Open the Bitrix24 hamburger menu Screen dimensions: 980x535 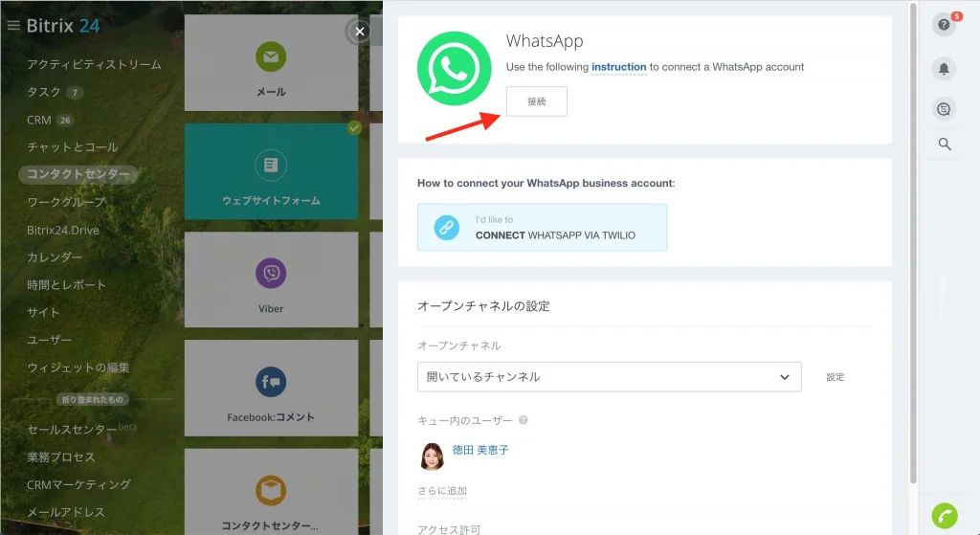[x=13, y=26]
